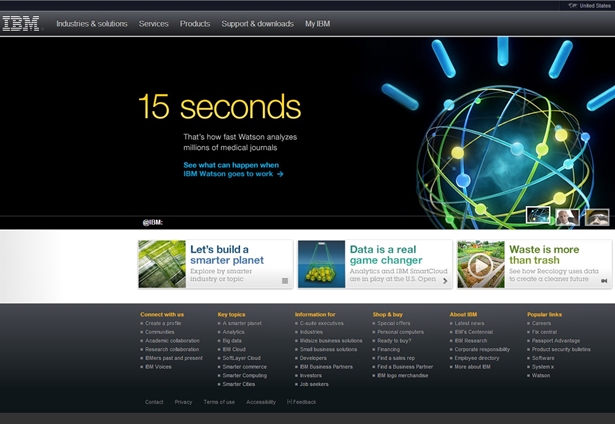Open A smarter planet footer link

(x=242, y=323)
